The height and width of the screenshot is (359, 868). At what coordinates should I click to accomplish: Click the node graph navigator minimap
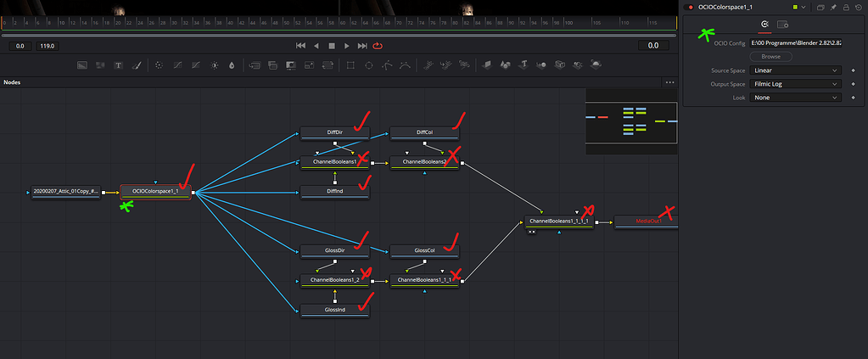click(631, 122)
